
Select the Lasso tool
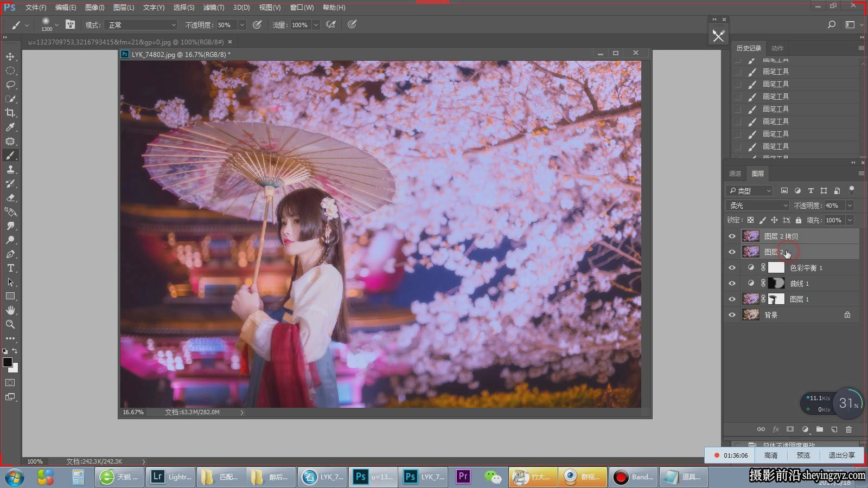[x=10, y=85]
